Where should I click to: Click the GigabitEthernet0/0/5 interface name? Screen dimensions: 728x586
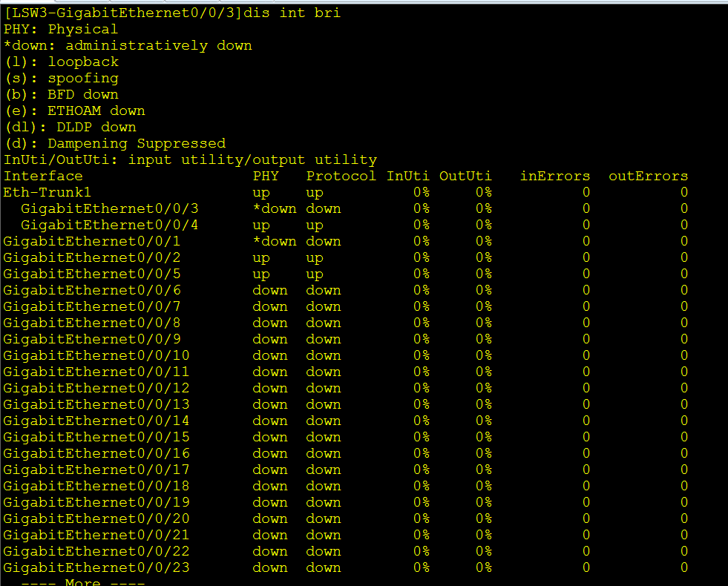92,274
